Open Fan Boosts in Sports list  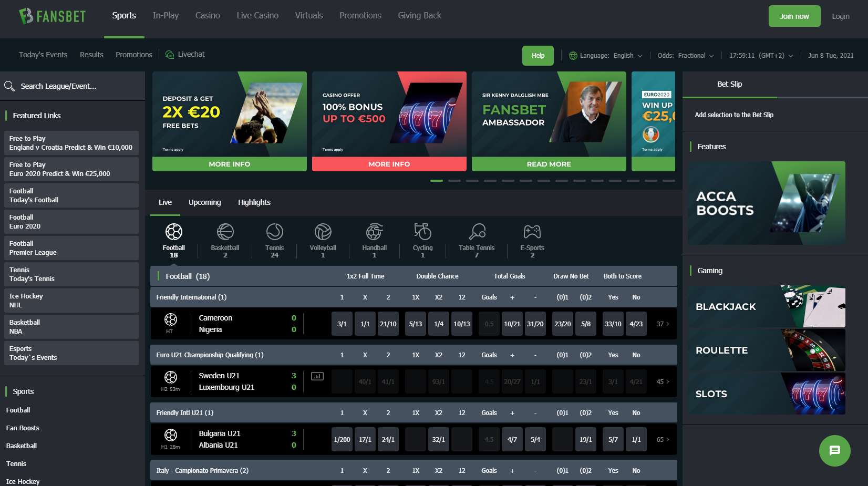pyautogui.click(x=23, y=428)
